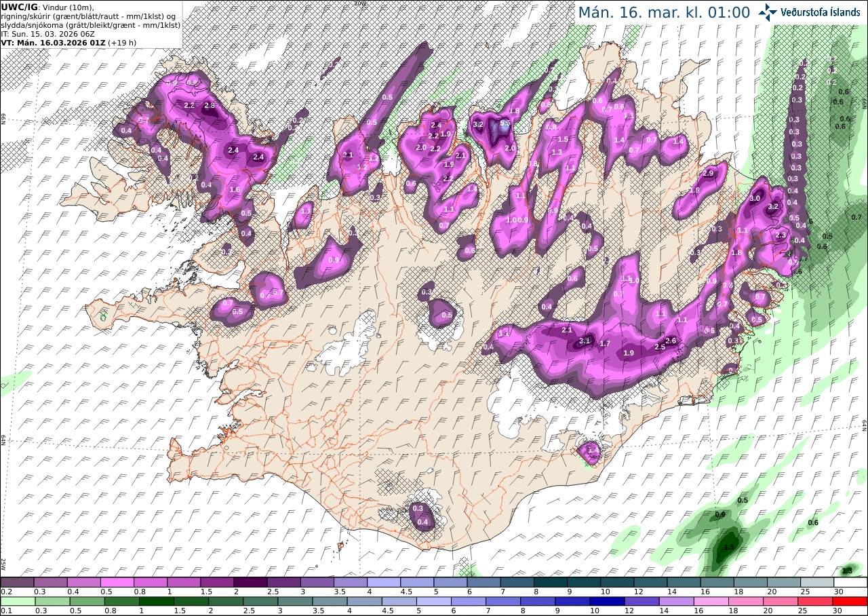Pick the pale blue snow swatch above 4
Viewport: 868px width, 616px height.
click(384, 582)
